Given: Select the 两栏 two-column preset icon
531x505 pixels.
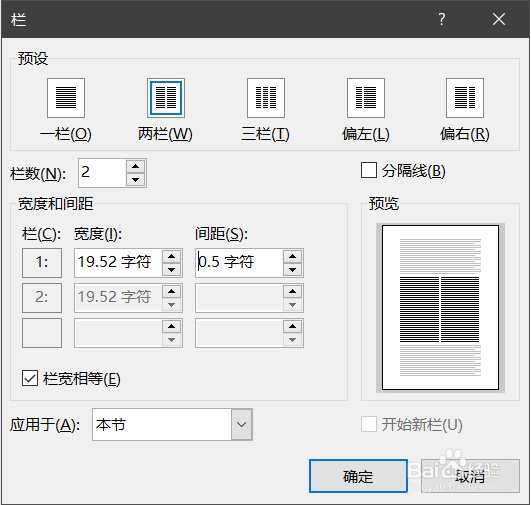Looking at the screenshot, I should tap(166, 98).
